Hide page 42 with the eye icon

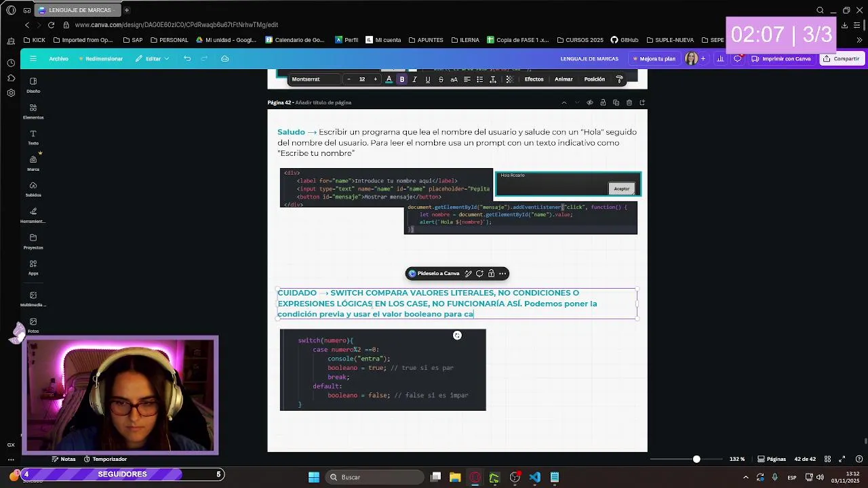(x=590, y=103)
